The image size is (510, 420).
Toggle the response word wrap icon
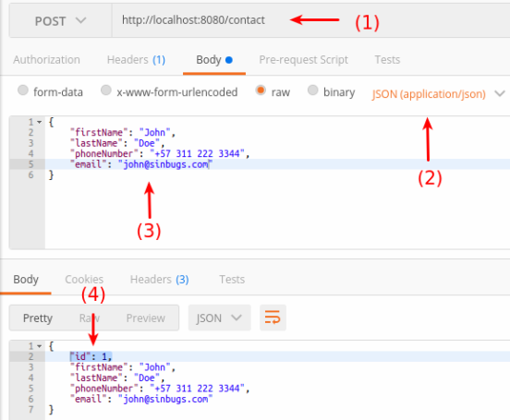coord(273,318)
